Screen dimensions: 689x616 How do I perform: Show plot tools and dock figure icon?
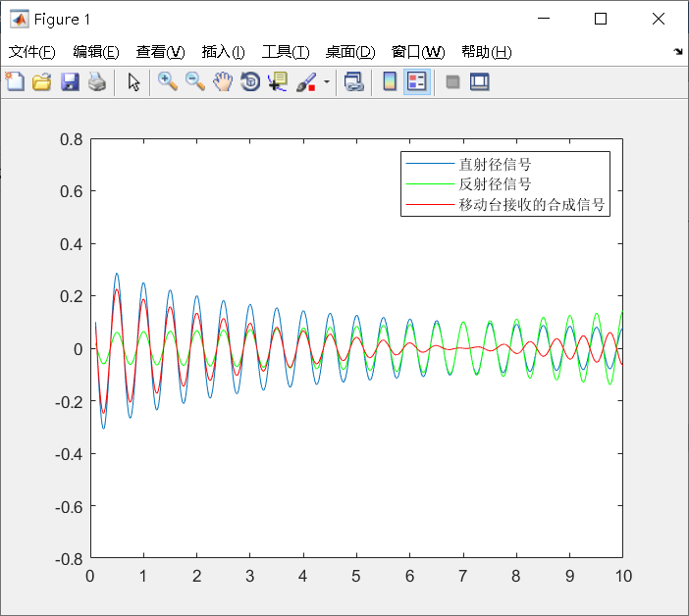point(479,82)
